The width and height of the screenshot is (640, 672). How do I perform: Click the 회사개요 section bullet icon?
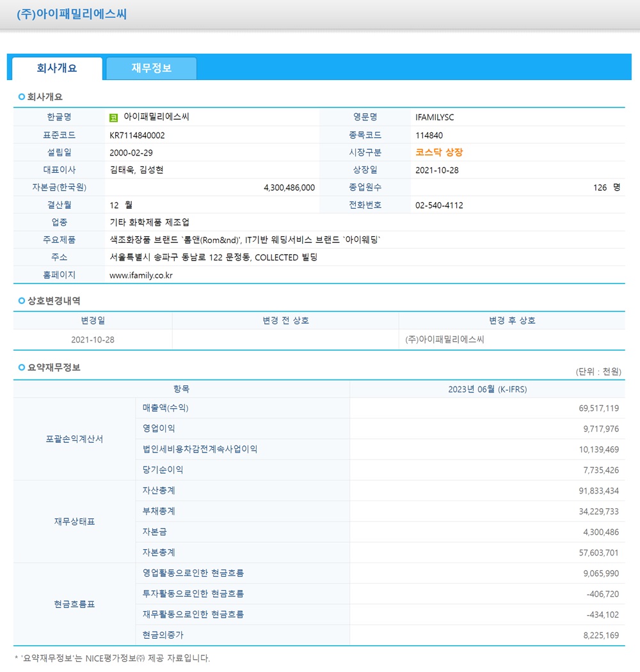[19, 97]
